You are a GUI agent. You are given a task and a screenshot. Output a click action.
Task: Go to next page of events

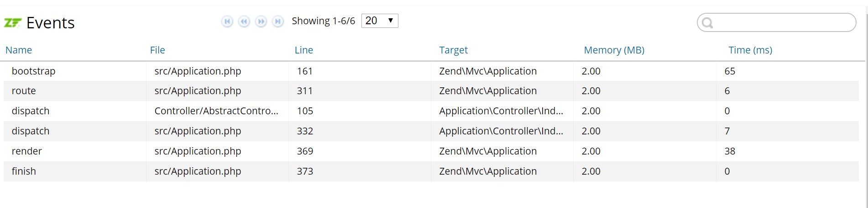tap(261, 21)
